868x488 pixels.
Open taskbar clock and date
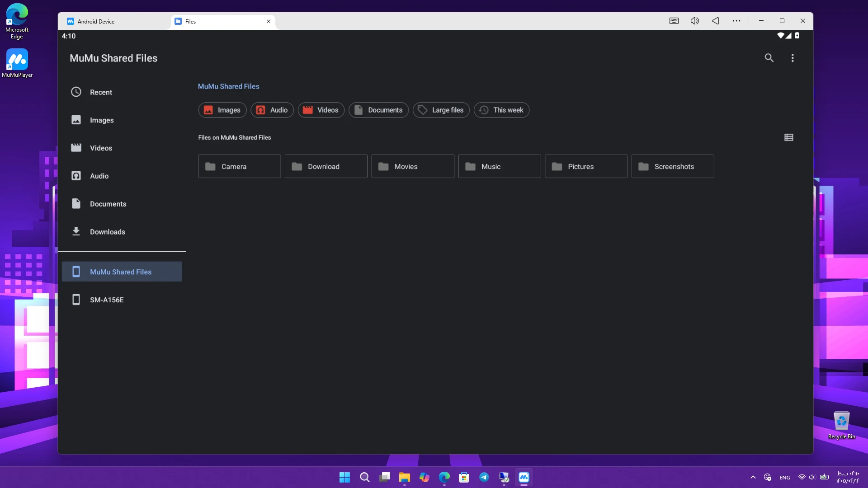(848, 477)
